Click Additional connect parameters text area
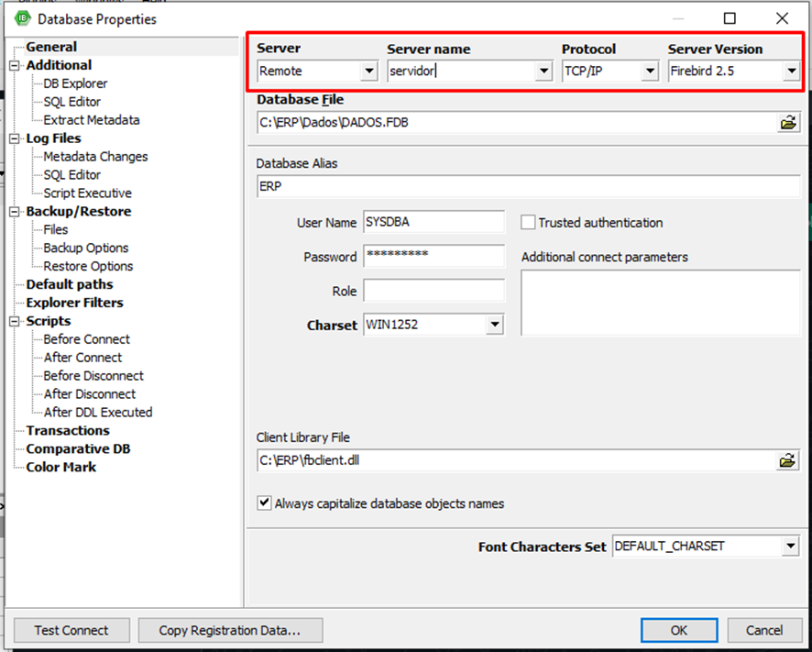The width and height of the screenshot is (812, 652). (x=661, y=303)
